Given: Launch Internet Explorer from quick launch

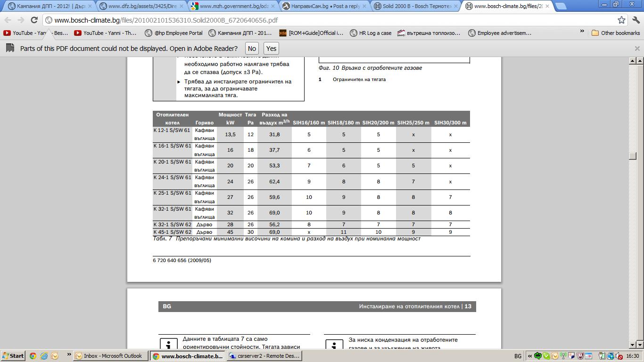Looking at the screenshot, I should click(44, 356).
